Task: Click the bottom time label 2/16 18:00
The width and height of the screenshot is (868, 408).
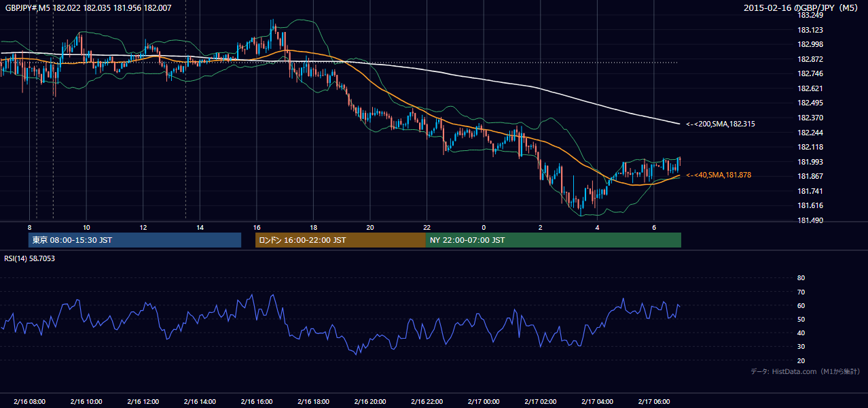Action: pos(313,401)
